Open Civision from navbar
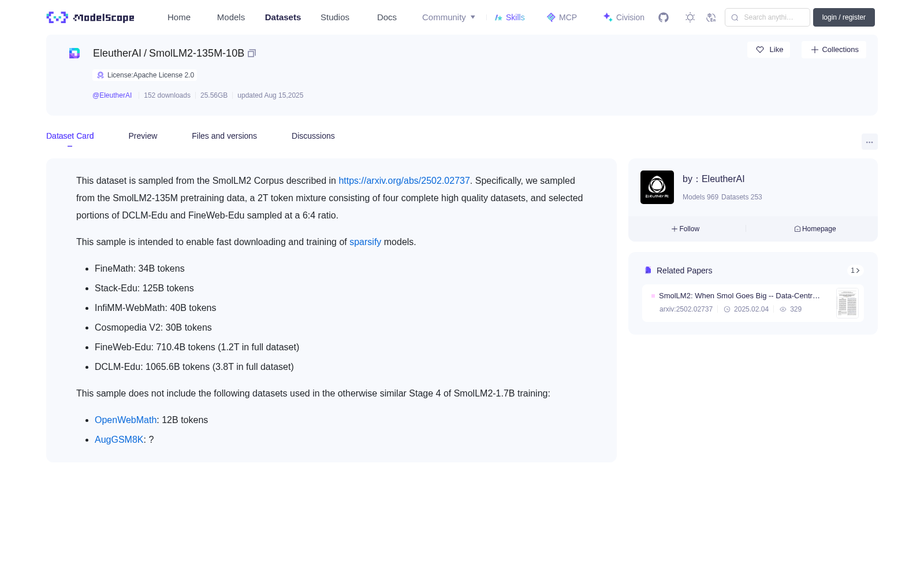 624,17
